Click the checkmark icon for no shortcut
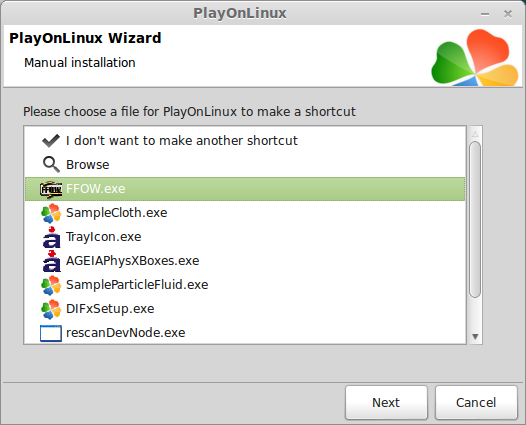Image resolution: width=526 pixels, height=425 pixels. (x=51, y=141)
